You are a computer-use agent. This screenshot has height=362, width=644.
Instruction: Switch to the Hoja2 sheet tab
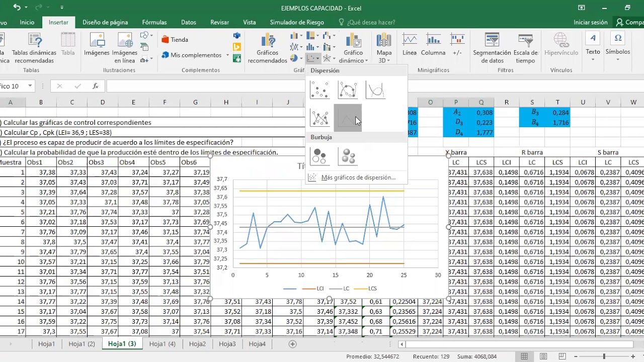tap(197, 344)
